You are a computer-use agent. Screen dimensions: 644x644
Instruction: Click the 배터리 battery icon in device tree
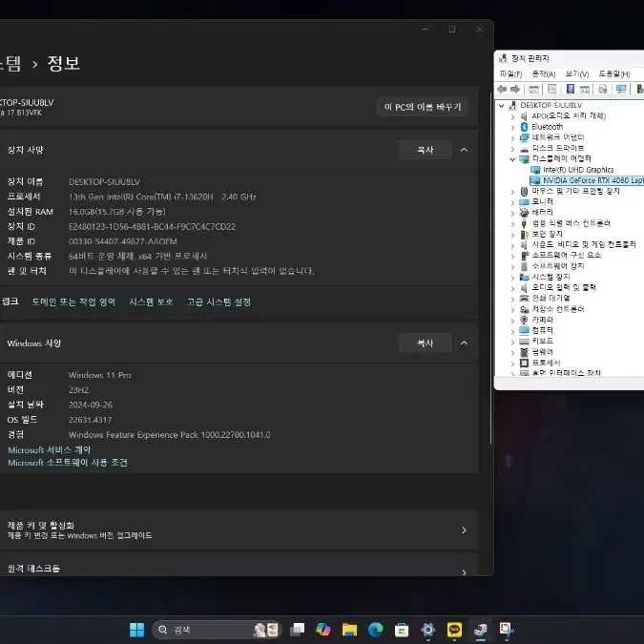coord(524,213)
